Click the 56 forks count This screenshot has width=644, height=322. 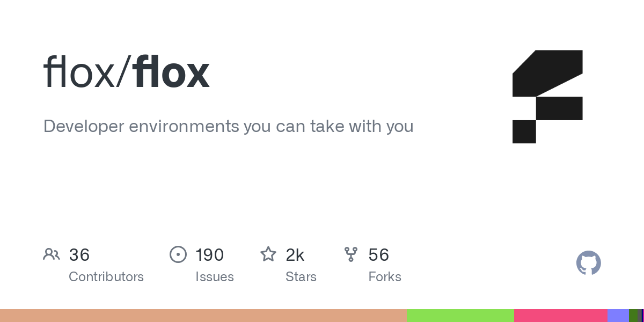pyautogui.click(x=379, y=255)
